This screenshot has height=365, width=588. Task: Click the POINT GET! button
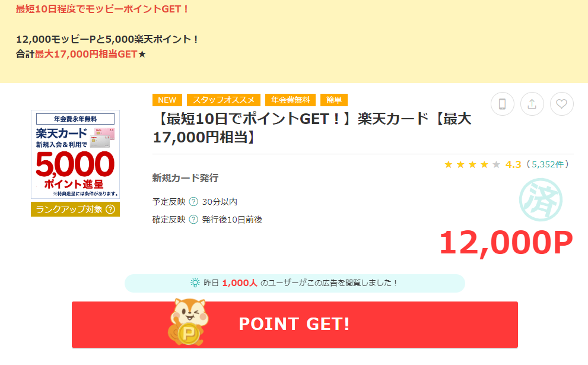(x=295, y=325)
